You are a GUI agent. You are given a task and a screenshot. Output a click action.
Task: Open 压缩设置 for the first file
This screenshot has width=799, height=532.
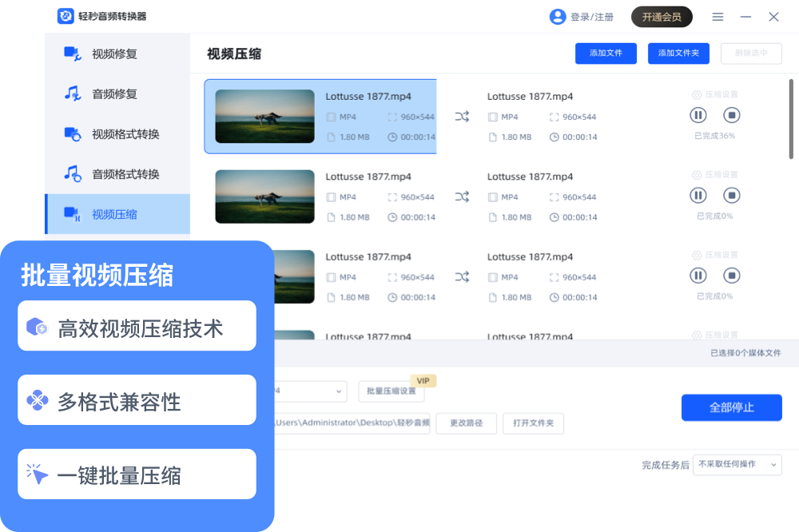click(715, 95)
